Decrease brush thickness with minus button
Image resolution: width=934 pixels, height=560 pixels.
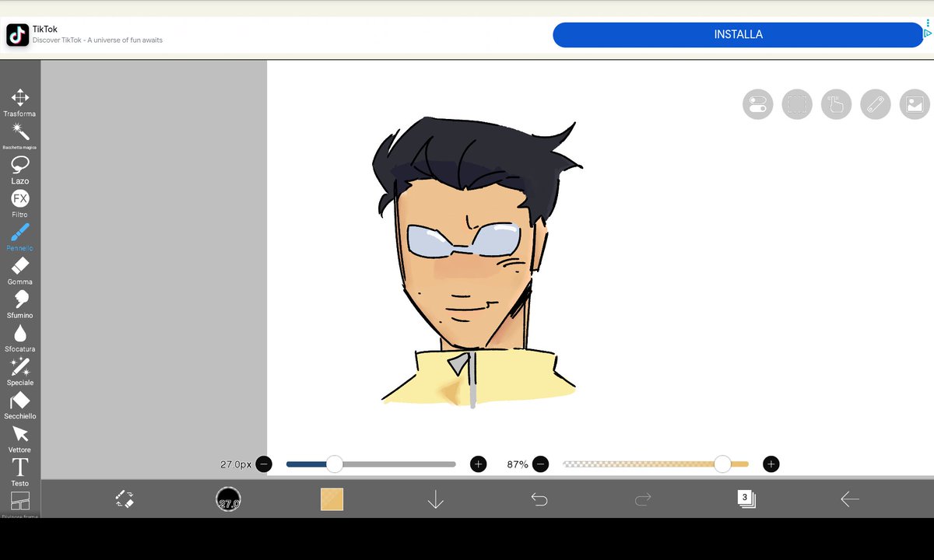click(x=264, y=464)
